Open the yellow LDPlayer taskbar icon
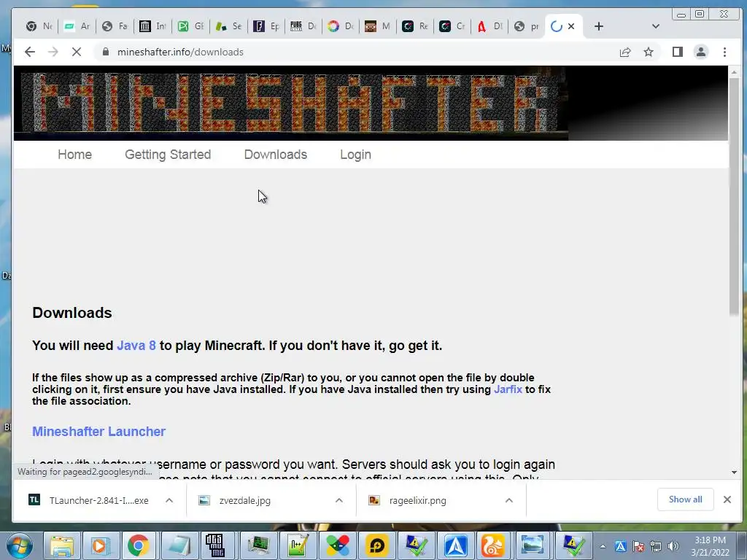Viewport: 747px width, 560px height. click(x=377, y=545)
